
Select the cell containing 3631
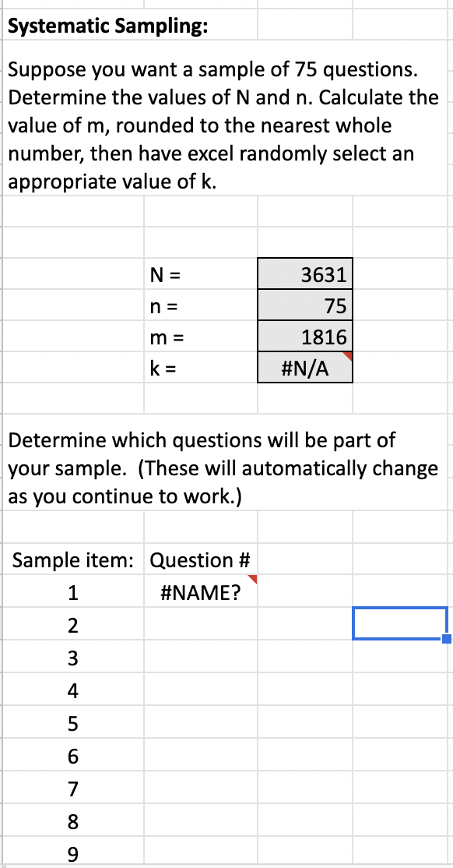pos(305,273)
